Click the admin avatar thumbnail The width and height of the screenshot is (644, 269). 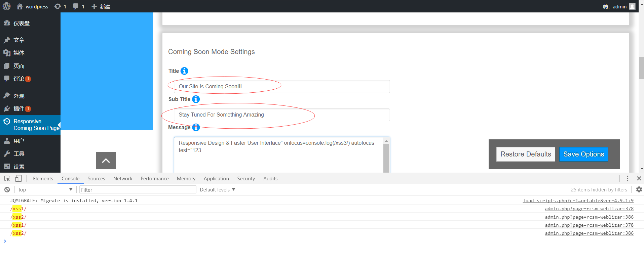[632, 6]
